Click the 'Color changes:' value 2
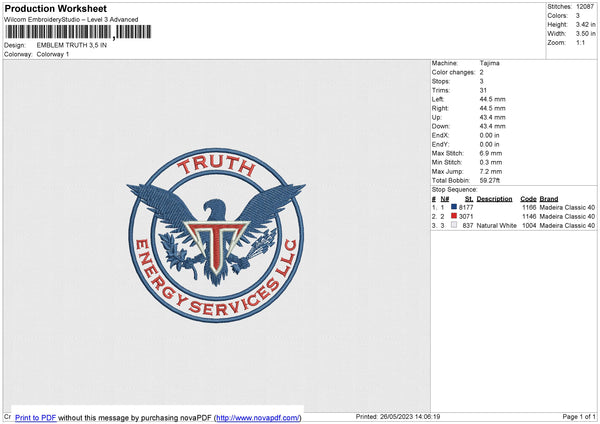600x424 pixels. click(x=481, y=72)
